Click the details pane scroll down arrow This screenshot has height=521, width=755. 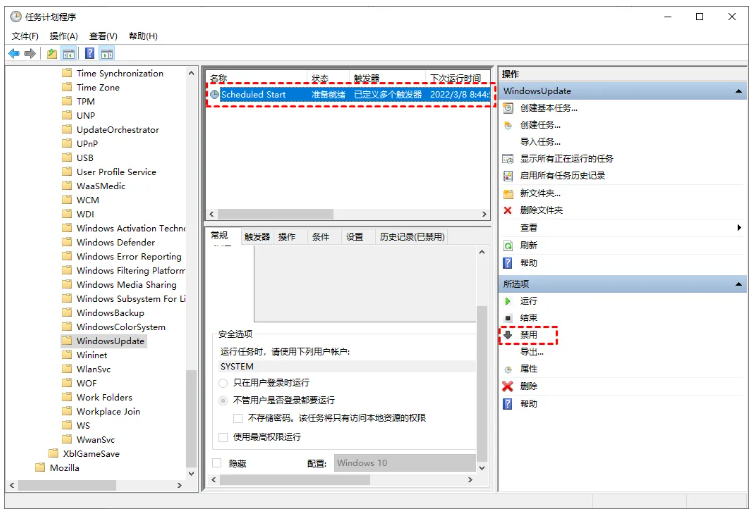point(482,468)
